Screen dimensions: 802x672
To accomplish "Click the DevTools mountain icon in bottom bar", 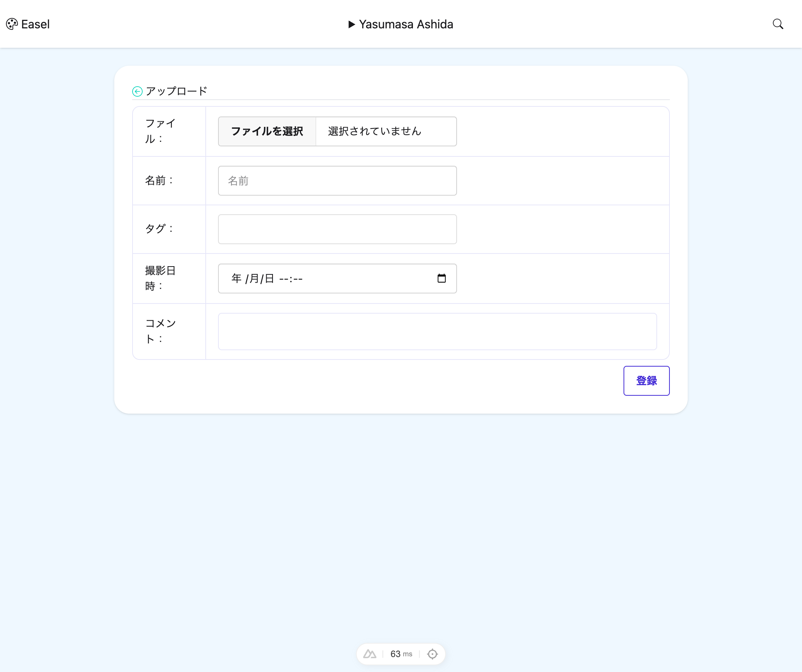I will (x=370, y=654).
